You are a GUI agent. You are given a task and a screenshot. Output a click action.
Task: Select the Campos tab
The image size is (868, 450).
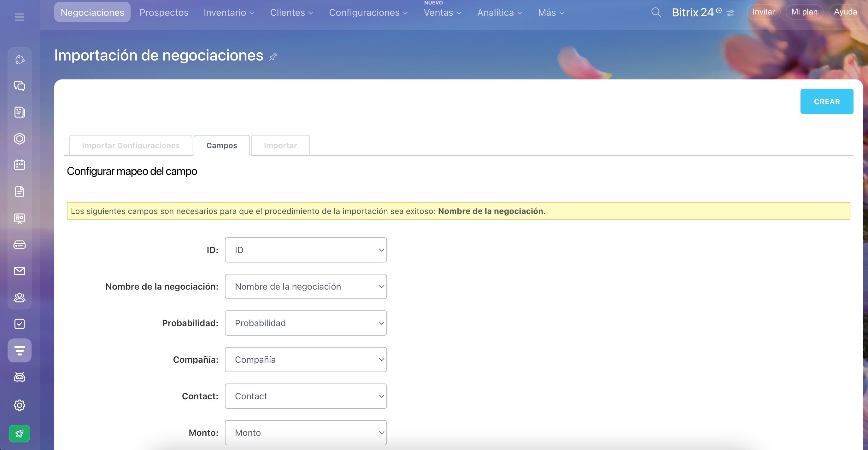click(222, 145)
